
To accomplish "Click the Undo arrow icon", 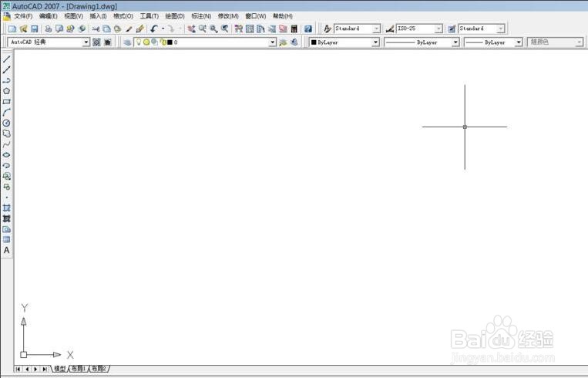I will point(154,29).
